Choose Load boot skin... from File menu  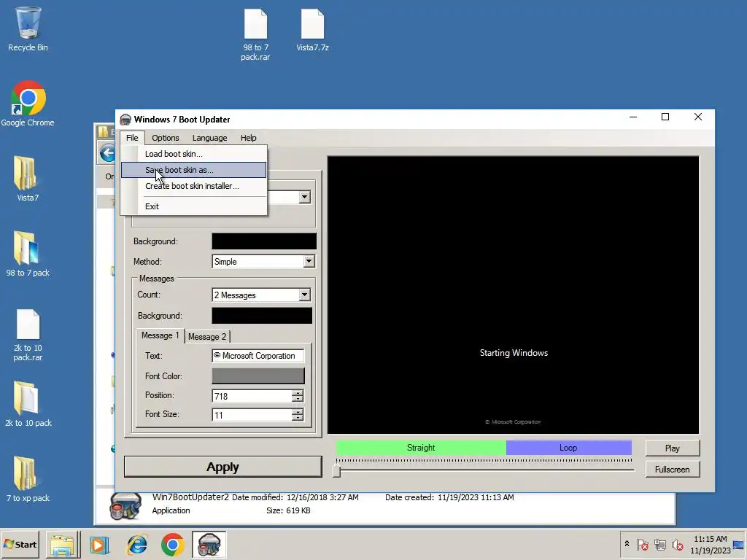(x=193, y=154)
